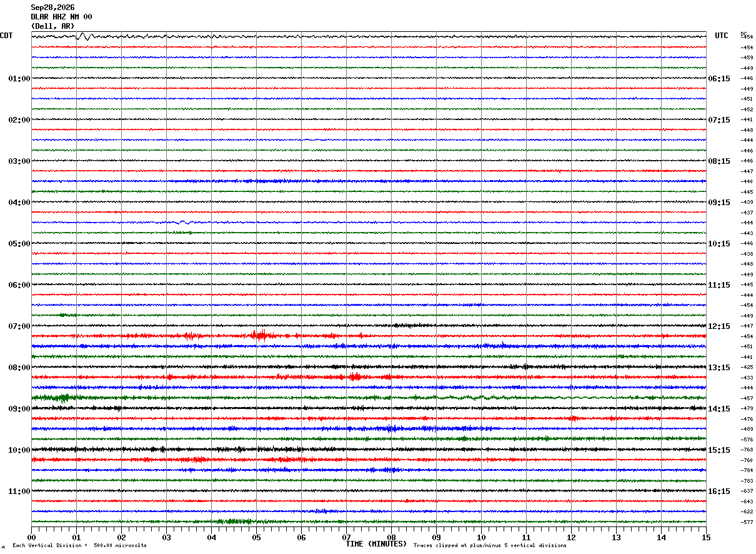Click the DC offset value -768
This screenshot has height=554, width=756.
(747, 450)
